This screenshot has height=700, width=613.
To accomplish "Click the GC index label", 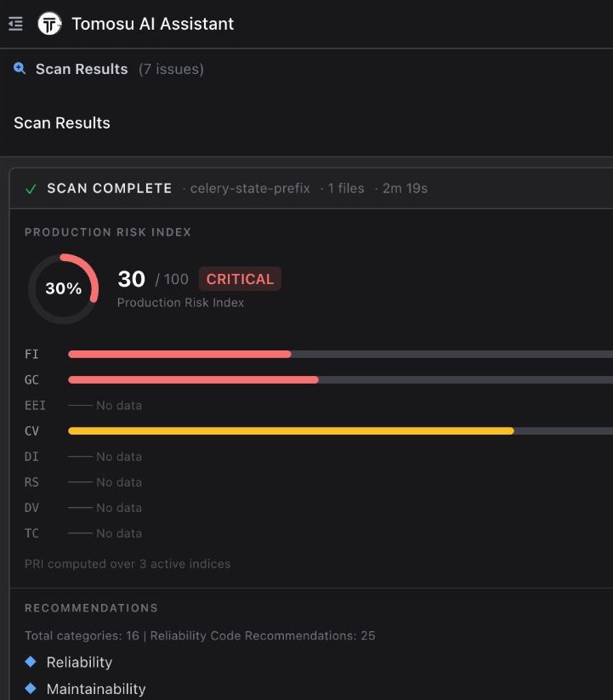I will [x=31, y=380].
